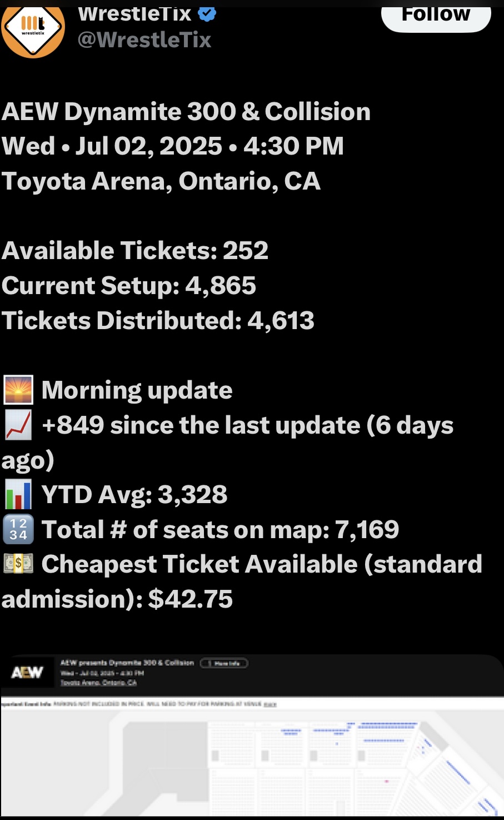Click the dollar banknote emoji
Viewport: 504px width, 820px height.
pyautogui.click(x=18, y=564)
